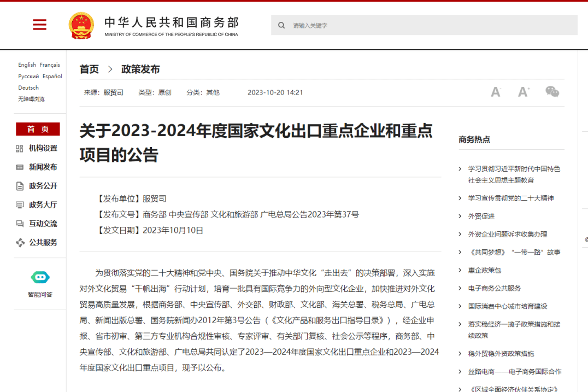The width and height of the screenshot is (588, 392).
Task: Click the 政策发布 breadcrumb link
Action: pyautogui.click(x=140, y=69)
